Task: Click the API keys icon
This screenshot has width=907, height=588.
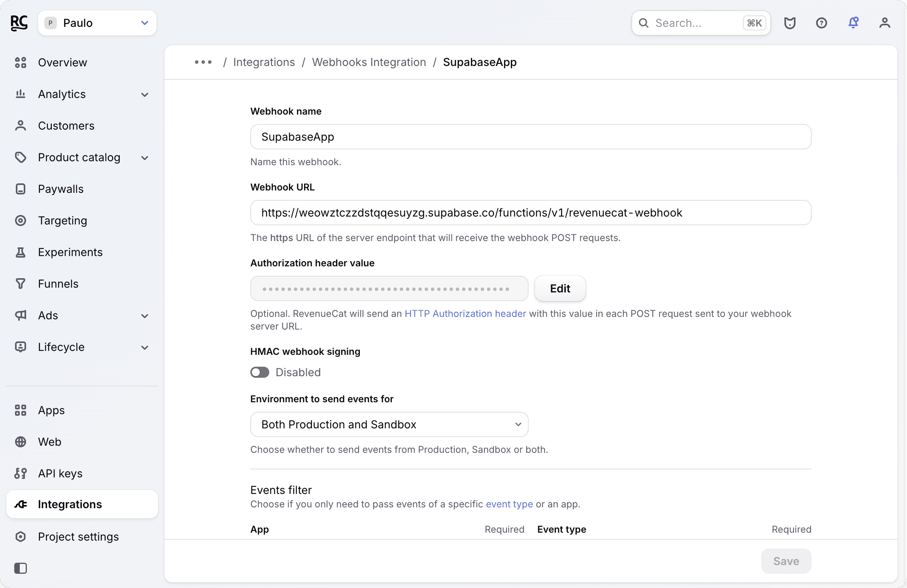Action: tap(21, 473)
